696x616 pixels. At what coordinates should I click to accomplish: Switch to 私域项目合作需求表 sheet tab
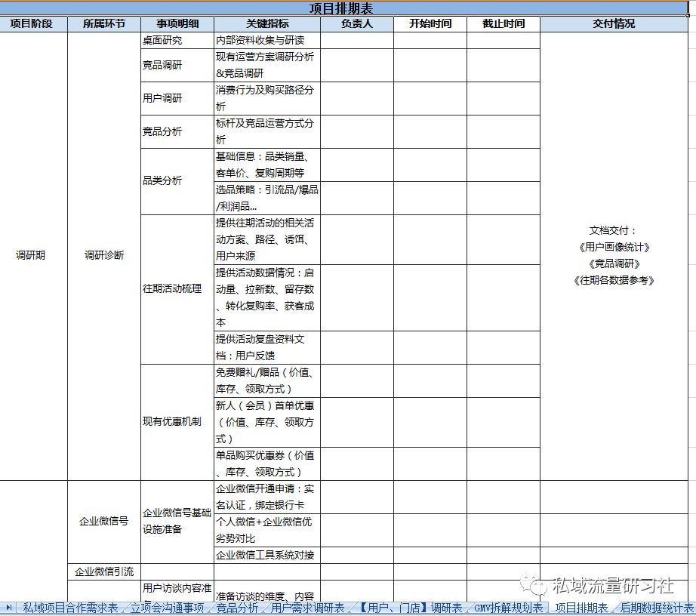point(70,608)
